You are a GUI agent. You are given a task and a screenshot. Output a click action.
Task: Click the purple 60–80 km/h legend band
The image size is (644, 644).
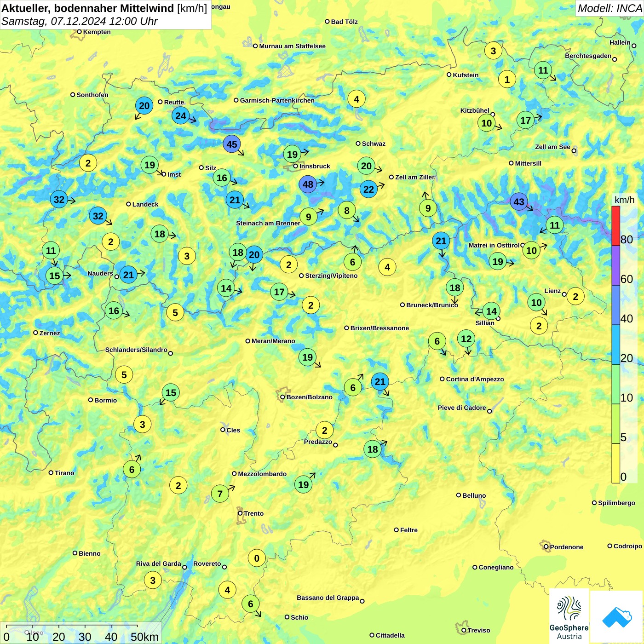(615, 265)
